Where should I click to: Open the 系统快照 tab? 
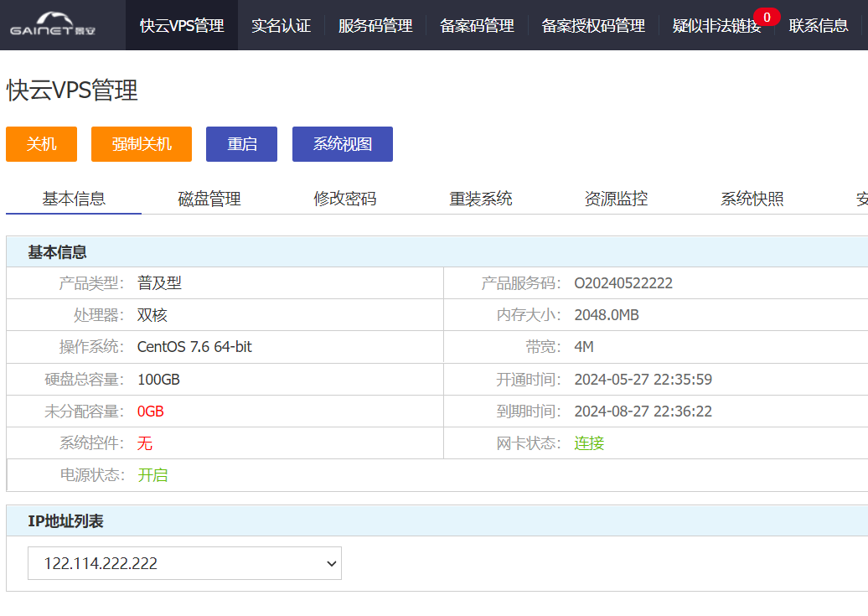752,199
